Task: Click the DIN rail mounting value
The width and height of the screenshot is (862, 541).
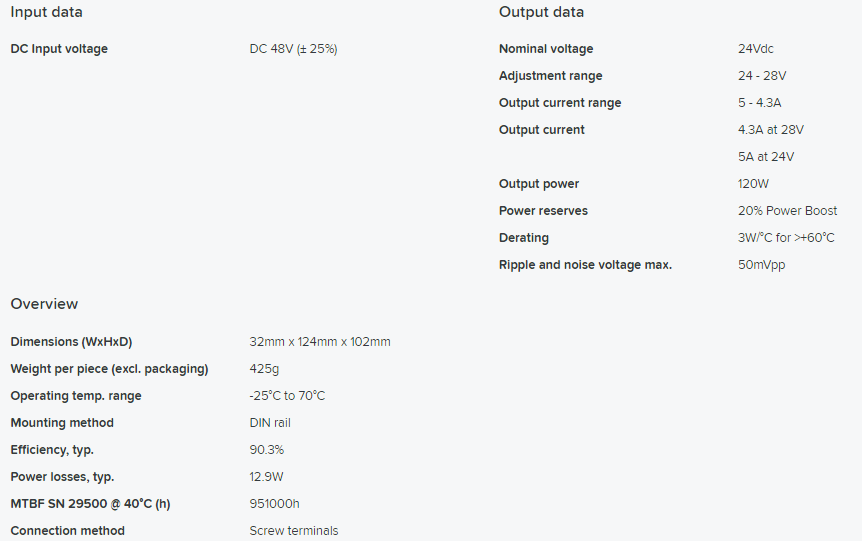Action: [x=269, y=423]
